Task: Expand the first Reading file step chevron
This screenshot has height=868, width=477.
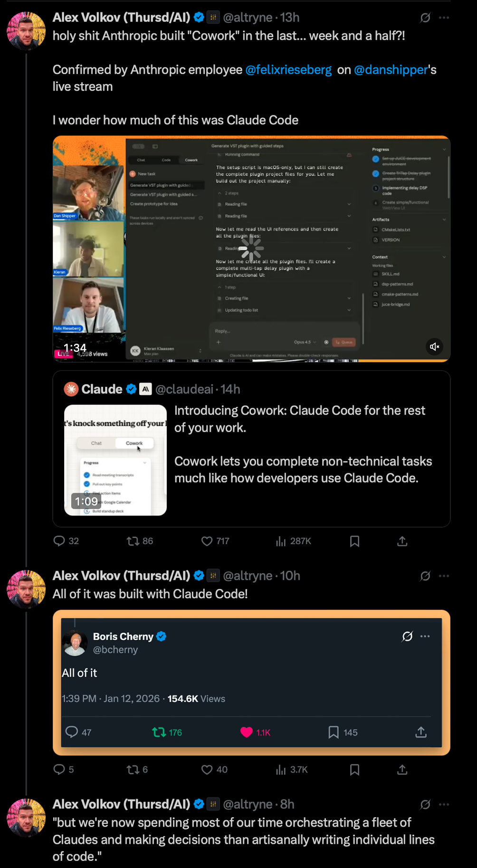Action: pyautogui.click(x=349, y=204)
